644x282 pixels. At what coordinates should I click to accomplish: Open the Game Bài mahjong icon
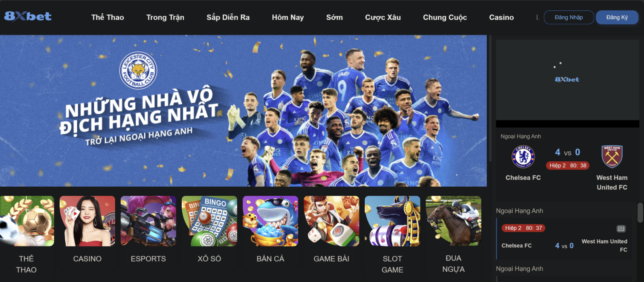[x=332, y=221]
